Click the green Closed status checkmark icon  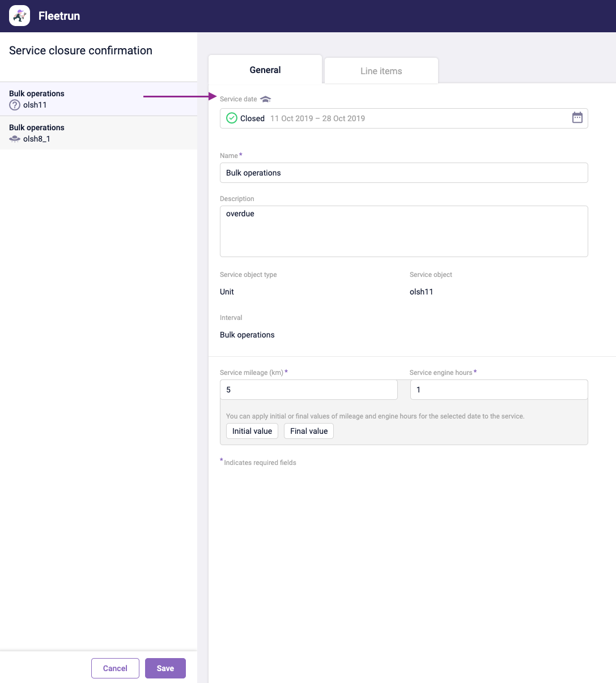point(232,118)
